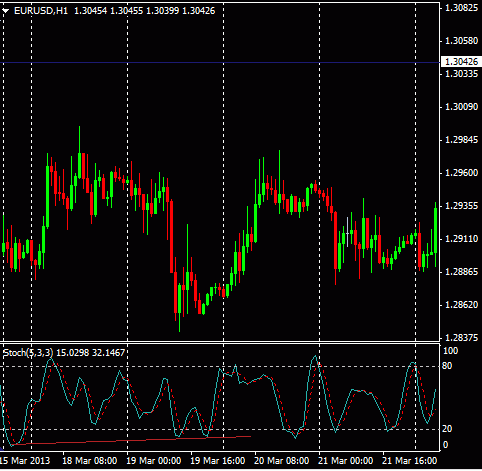Click the separator between chart and Stochastic pane

point(220,342)
